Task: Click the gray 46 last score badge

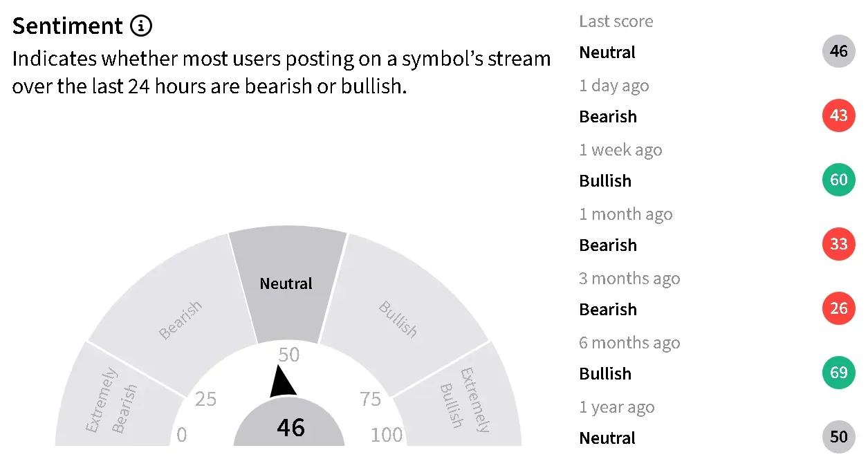Action: tap(838, 52)
